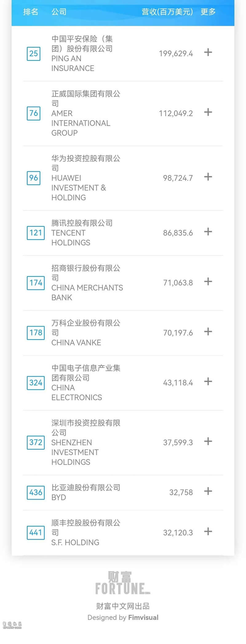Screen dimensions: 246x644
Task: Select the 排名 column header
Action: coord(31,12)
